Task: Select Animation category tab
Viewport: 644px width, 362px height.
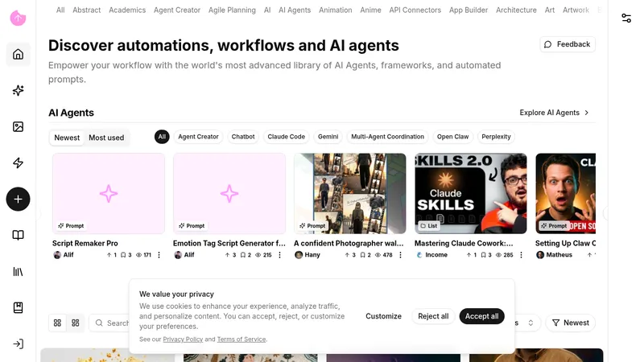Action: [x=336, y=10]
